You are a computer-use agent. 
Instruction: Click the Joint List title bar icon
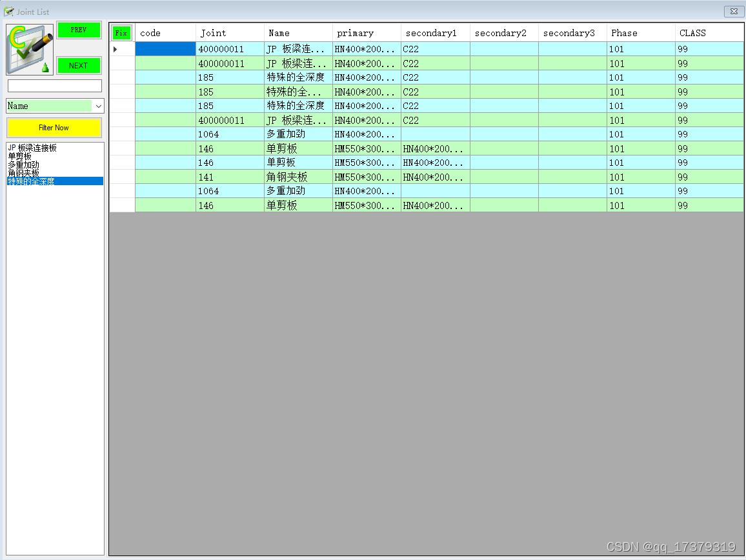(x=8, y=12)
